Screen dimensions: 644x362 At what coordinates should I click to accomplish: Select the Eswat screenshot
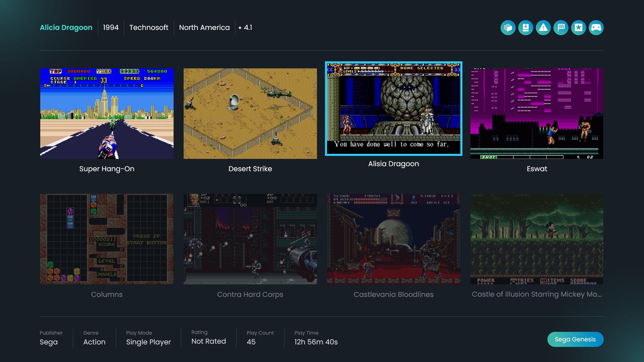tap(537, 113)
